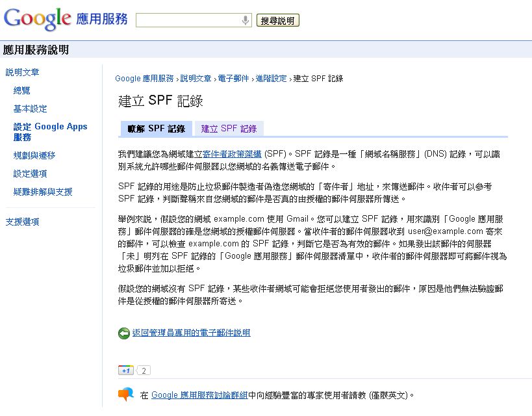The width and height of the screenshot is (532, 416).
Task: Click the microphone voice search icon
Action: (x=245, y=20)
